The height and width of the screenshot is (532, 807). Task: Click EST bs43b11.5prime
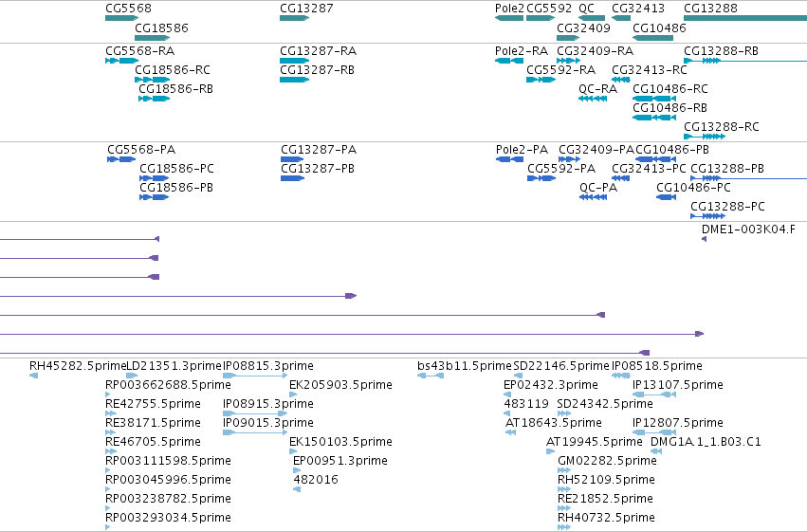(x=431, y=376)
